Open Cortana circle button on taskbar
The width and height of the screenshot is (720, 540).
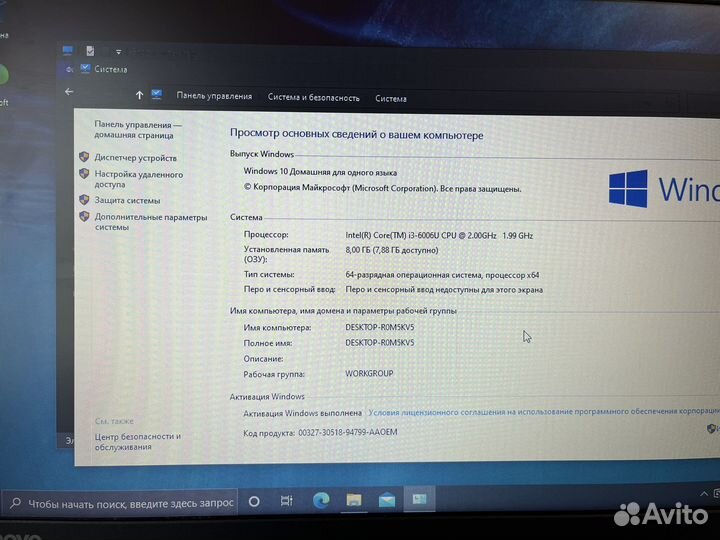point(254,501)
